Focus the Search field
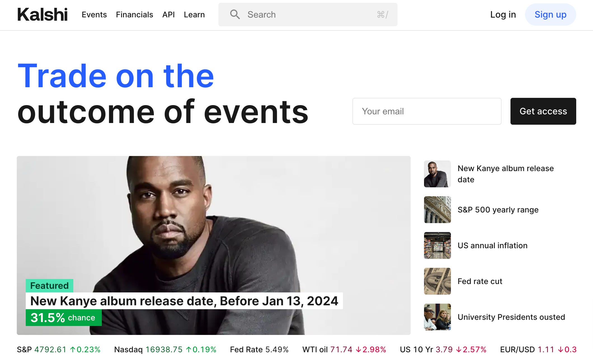 click(308, 15)
